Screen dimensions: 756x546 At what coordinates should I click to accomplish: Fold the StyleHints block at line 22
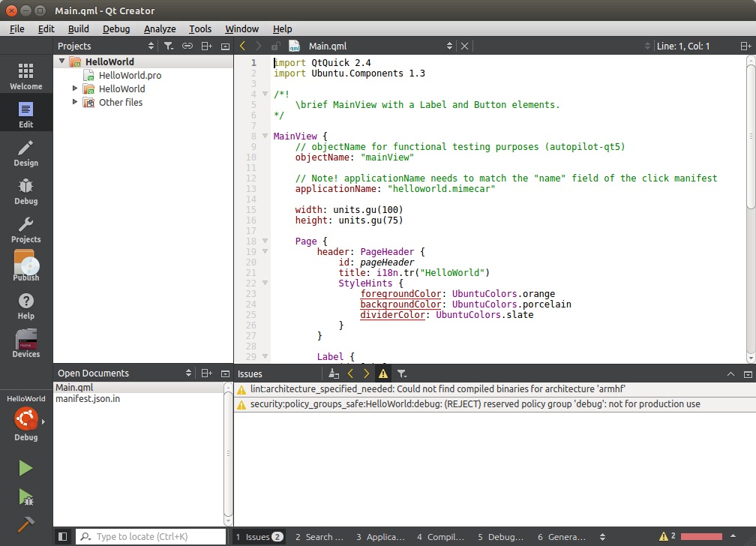(x=265, y=283)
